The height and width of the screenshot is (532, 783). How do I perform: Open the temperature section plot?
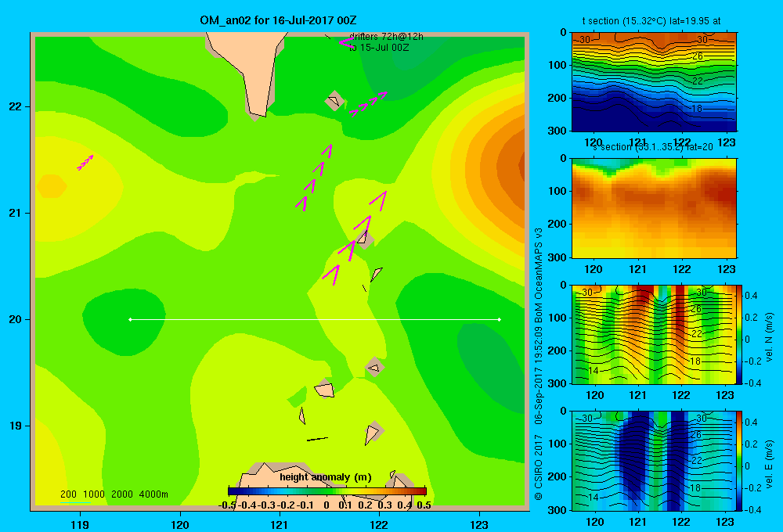[x=654, y=82]
